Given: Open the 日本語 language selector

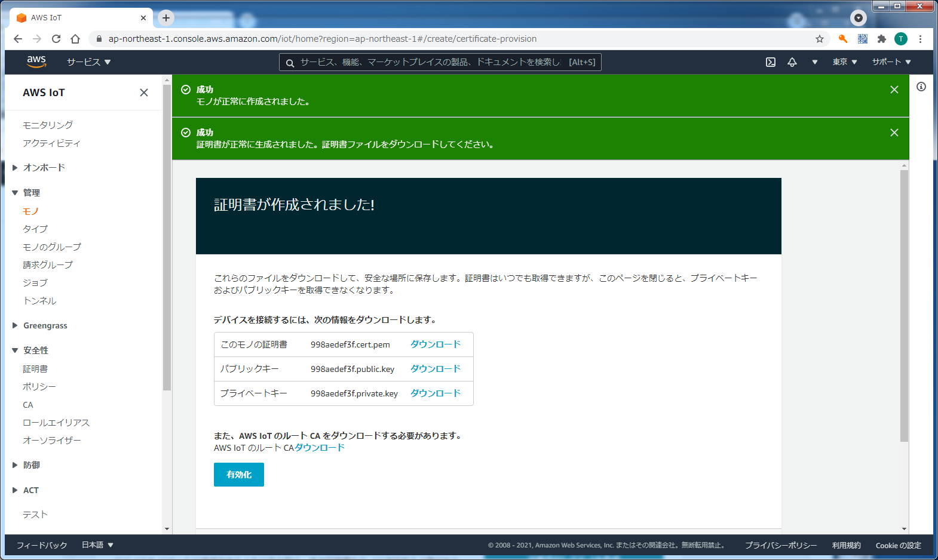Looking at the screenshot, I should [x=97, y=545].
